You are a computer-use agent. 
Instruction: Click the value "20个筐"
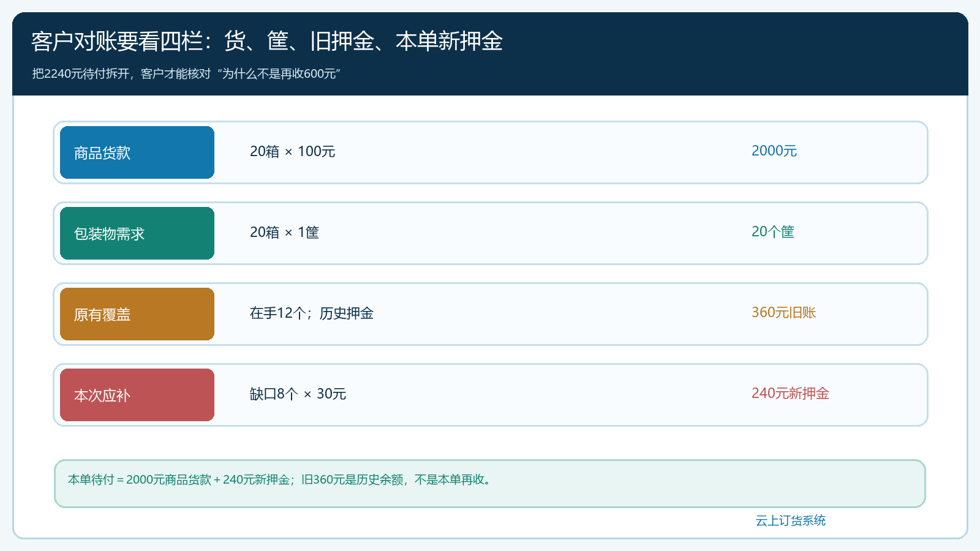pyautogui.click(x=773, y=231)
